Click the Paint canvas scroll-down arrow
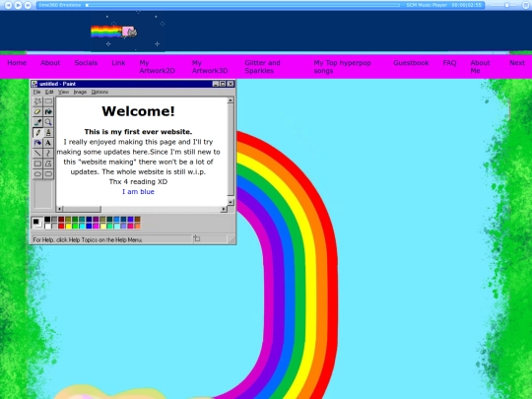The height and width of the screenshot is (399, 532). [x=231, y=202]
